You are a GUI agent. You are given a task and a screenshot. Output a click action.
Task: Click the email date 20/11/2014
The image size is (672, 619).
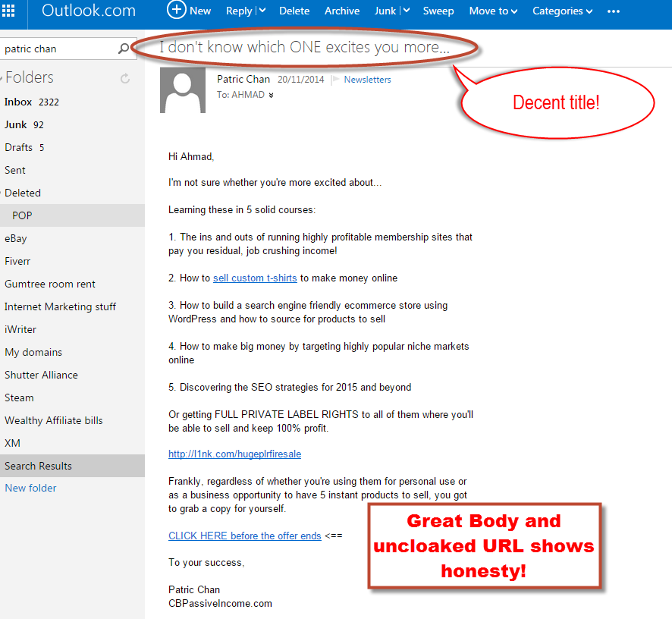(x=301, y=80)
